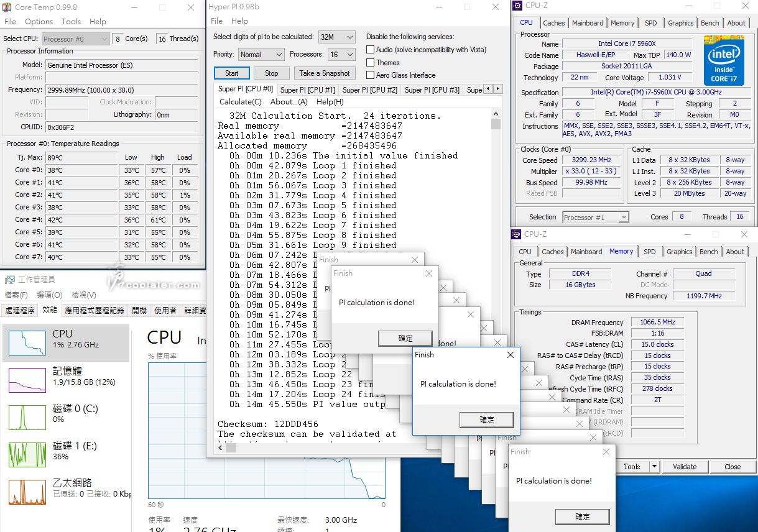Viewport: 758px width, 532px height.
Task: Open the File menu in Hyper PI
Action: (x=217, y=21)
